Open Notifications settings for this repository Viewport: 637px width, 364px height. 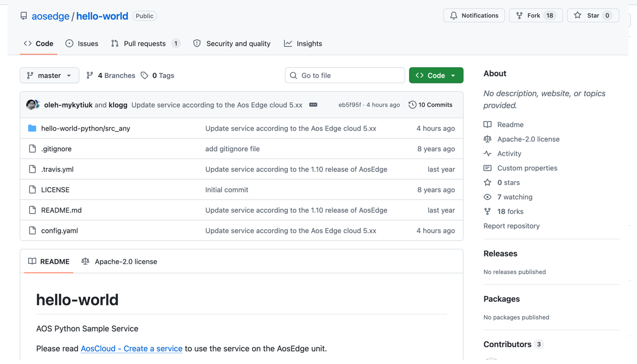[474, 16]
